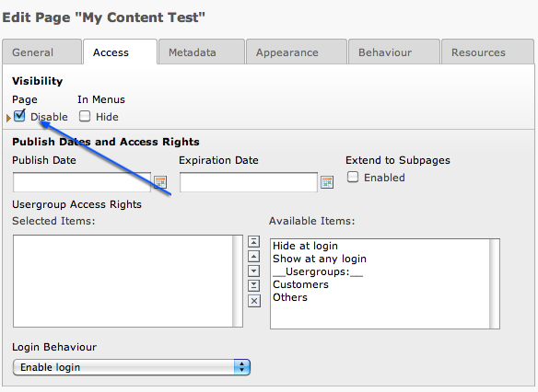Image resolution: width=538 pixels, height=392 pixels.
Task: Click the orange arrow beside Disable
Action: click(x=8, y=118)
